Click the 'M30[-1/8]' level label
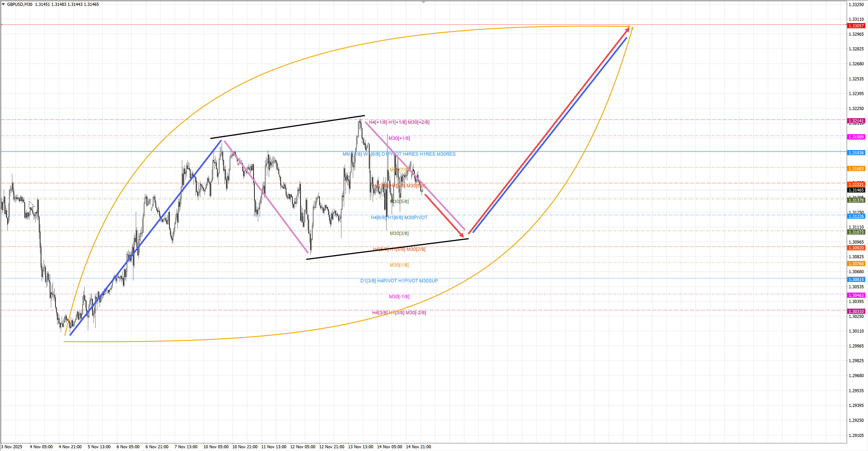 [399, 297]
